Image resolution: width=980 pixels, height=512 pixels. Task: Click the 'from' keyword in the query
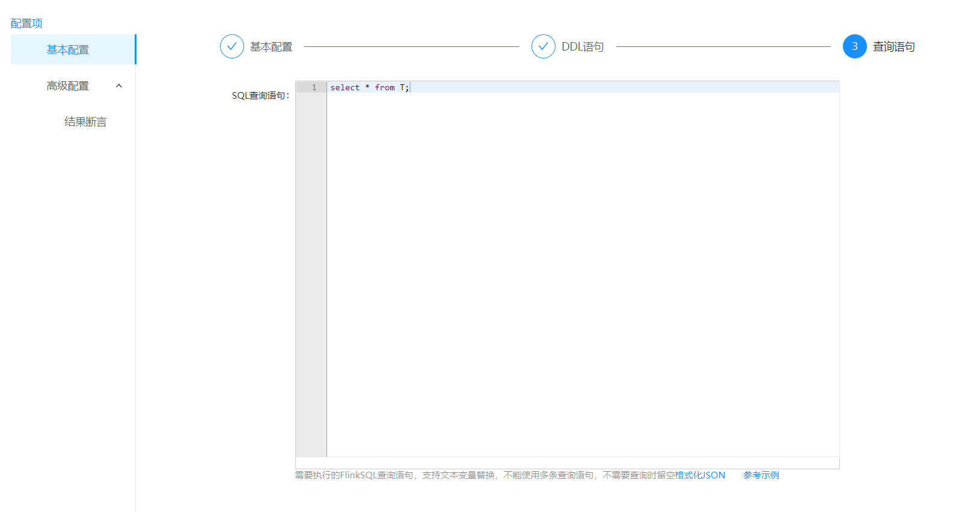pyautogui.click(x=385, y=88)
